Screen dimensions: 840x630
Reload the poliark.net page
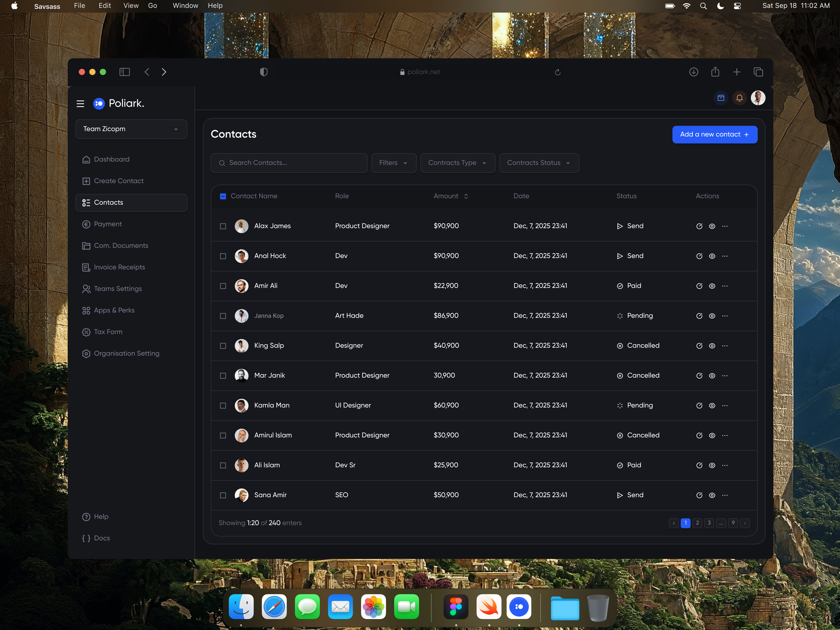click(558, 72)
